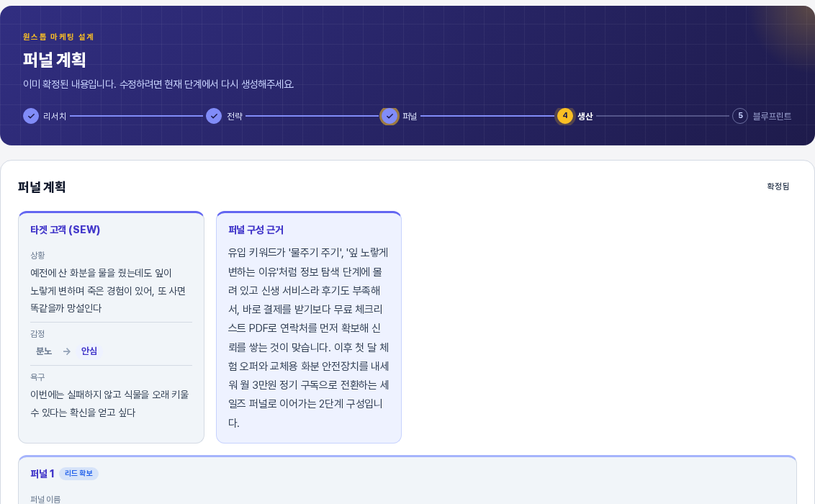This screenshot has height=504, width=815.
Task: Click the 욕구 text starting 이번에는 실패하지 않고
Action: pos(109,404)
